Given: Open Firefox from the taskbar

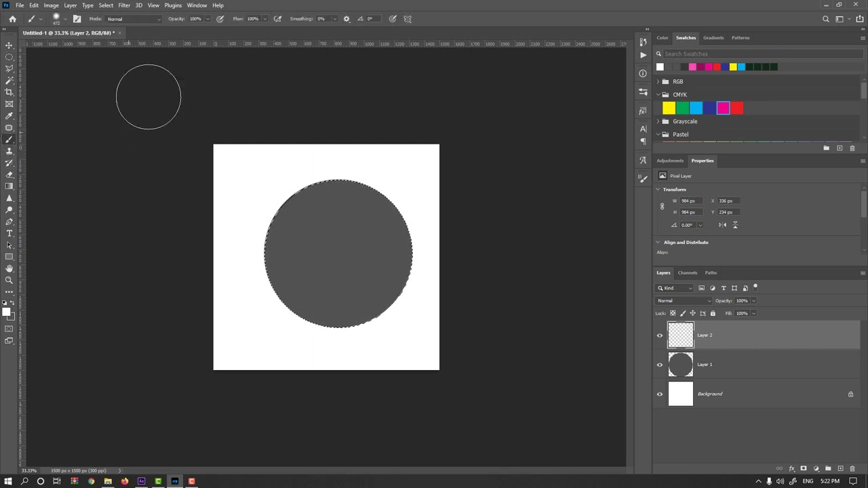Looking at the screenshot, I should (125, 481).
